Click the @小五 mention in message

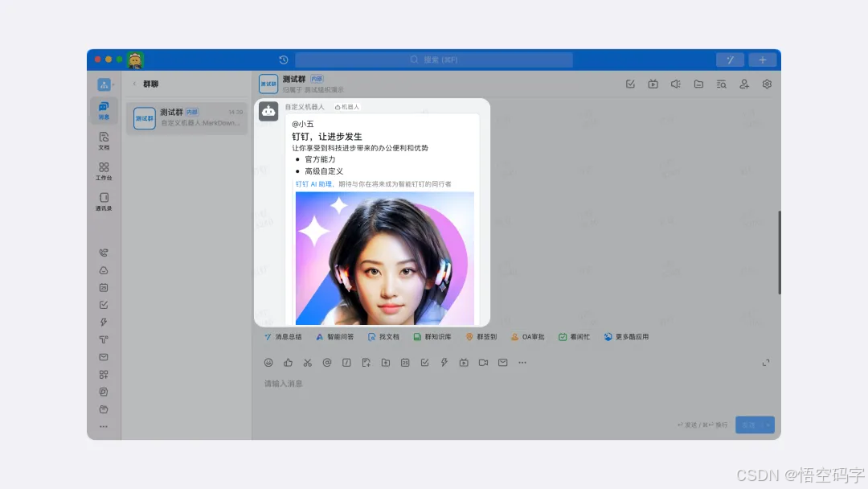[x=303, y=124]
